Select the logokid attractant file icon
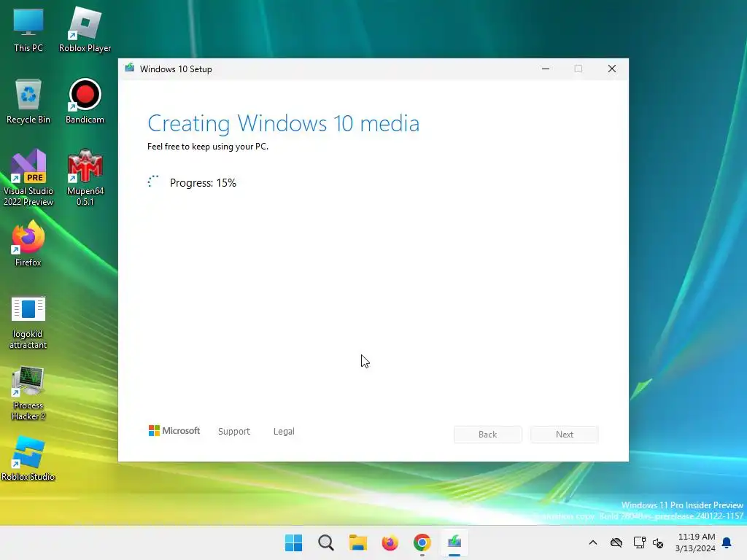 (x=28, y=323)
